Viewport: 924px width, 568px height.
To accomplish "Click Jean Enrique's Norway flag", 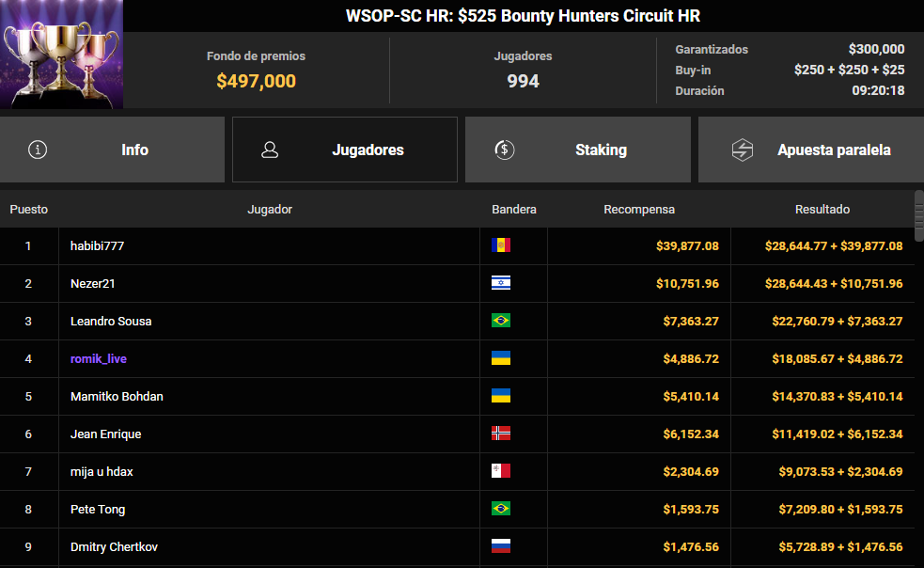I will [501, 434].
